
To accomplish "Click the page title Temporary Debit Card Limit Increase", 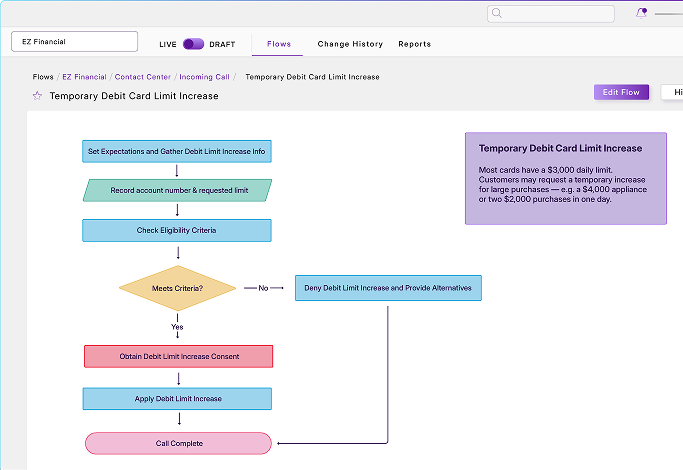I will 134,96.
